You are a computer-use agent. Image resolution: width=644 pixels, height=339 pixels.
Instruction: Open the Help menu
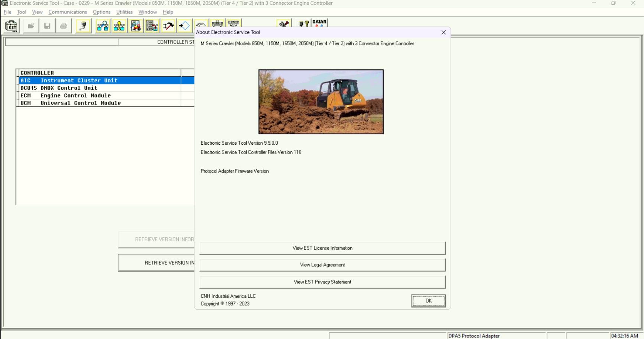[168, 12]
